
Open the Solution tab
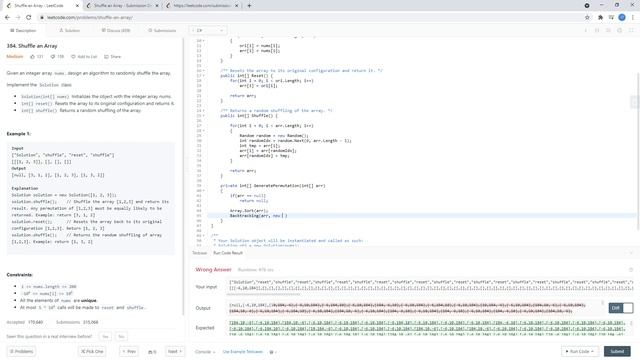[69, 31]
